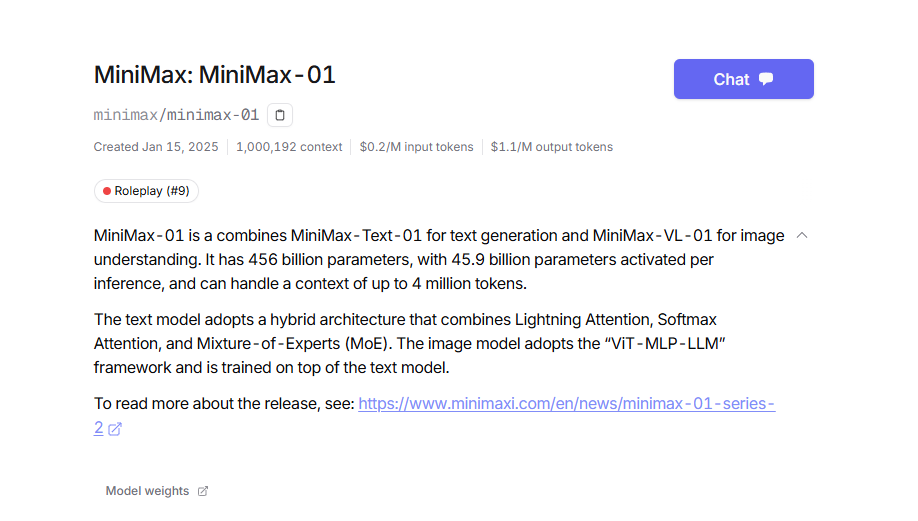Click the 1,000,192 context stat

[289, 147]
